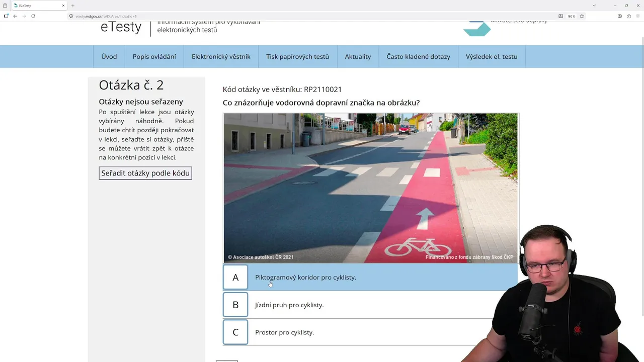Open a new tab with the plus button
The width and height of the screenshot is (644, 362).
click(x=73, y=6)
